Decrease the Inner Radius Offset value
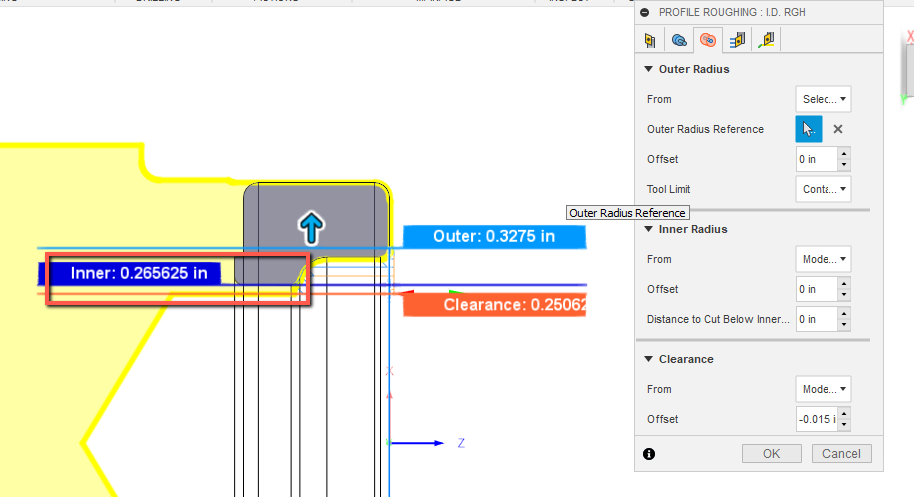Viewport: 914px width, 497px height. click(x=843, y=295)
